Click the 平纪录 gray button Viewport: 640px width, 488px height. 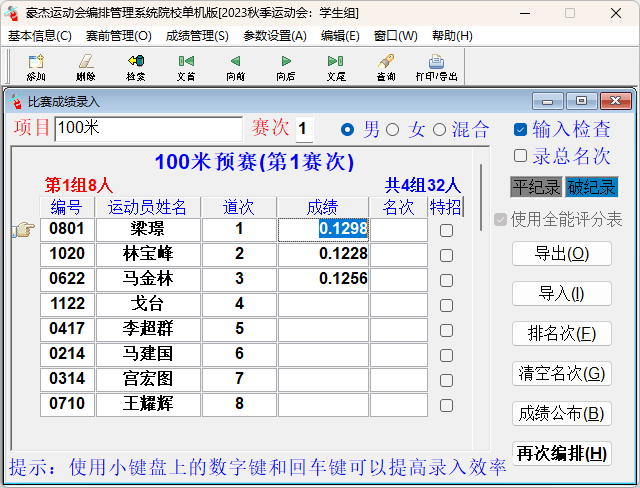pyautogui.click(x=536, y=187)
